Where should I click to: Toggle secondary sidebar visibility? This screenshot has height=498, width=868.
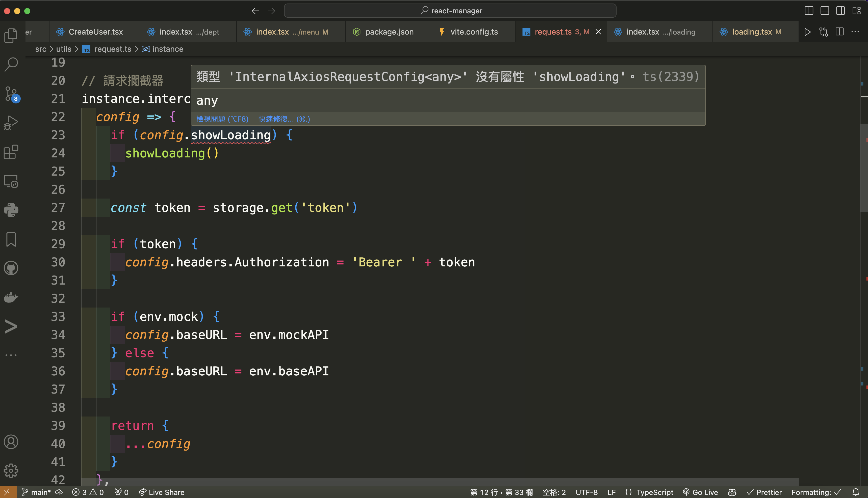tap(841, 11)
